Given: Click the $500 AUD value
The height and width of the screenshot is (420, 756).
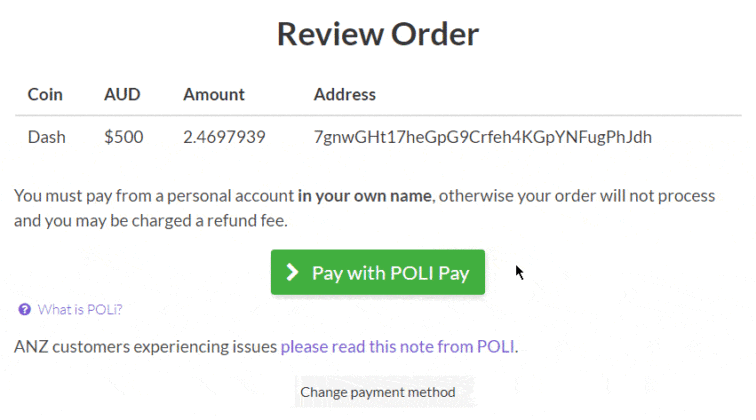Looking at the screenshot, I should tap(123, 137).
